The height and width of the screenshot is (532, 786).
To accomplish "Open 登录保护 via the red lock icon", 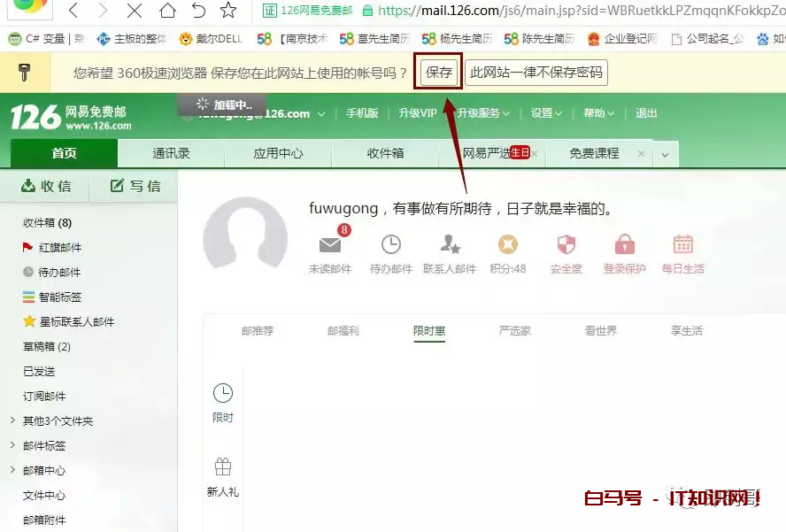I will pos(625,245).
